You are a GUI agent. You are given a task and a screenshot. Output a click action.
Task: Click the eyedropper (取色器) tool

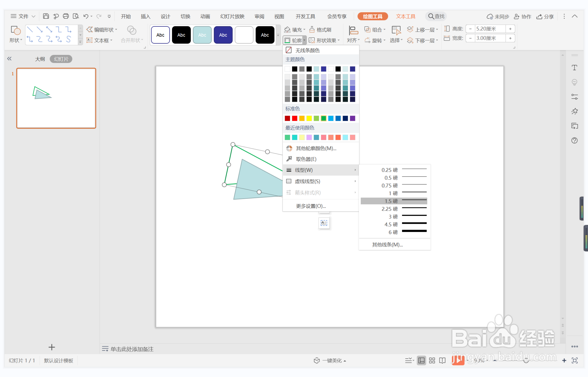(x=306, y=159)
